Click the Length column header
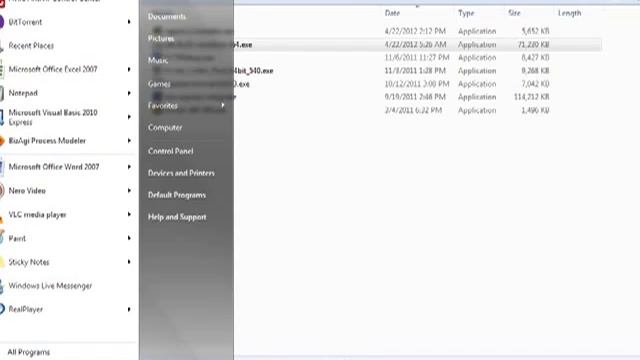Screen dimensions: 640x360 click(x=569, y=13)
